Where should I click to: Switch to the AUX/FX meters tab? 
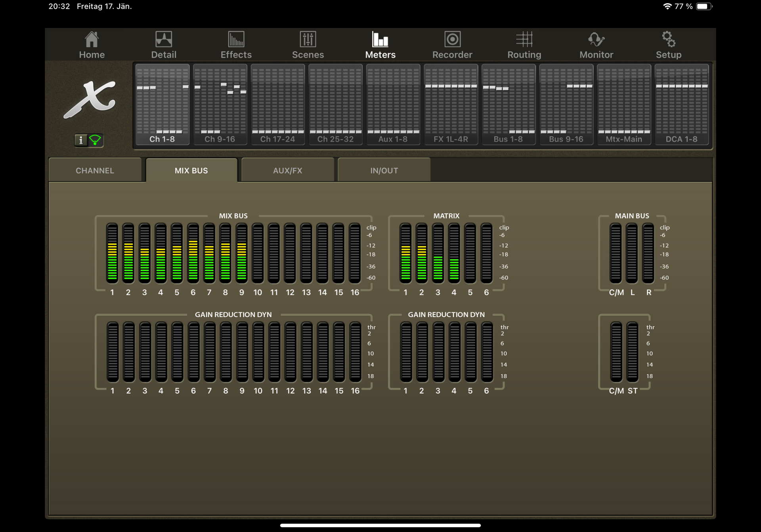click(288, 170)
